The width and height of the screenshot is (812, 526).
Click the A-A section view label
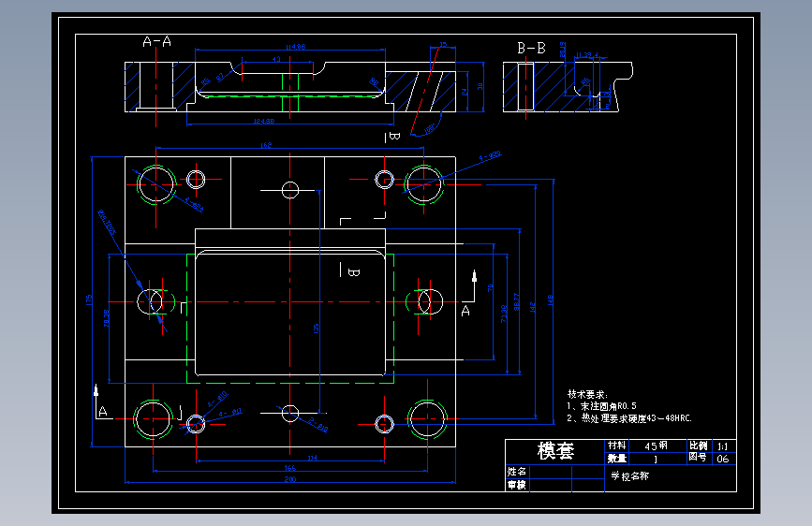pos(157,41)
